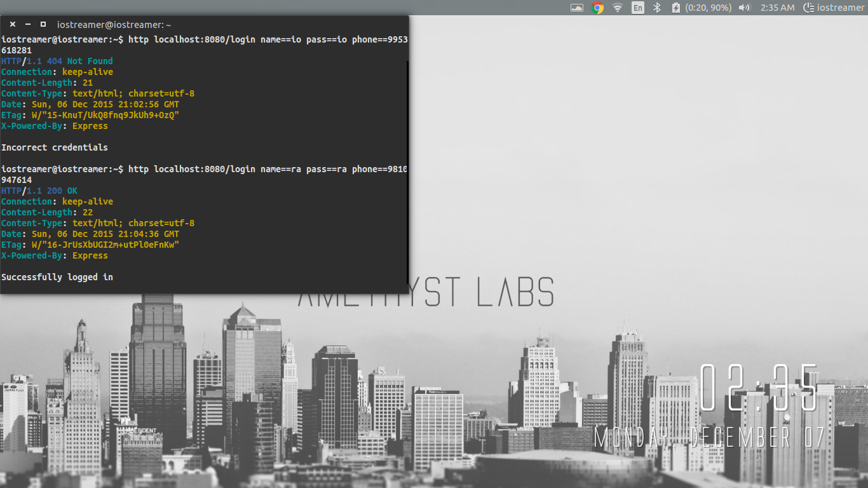This screenshot has width=868, height=488.
Task: Click the '200 OK' status line
Action: click(39, 191)
